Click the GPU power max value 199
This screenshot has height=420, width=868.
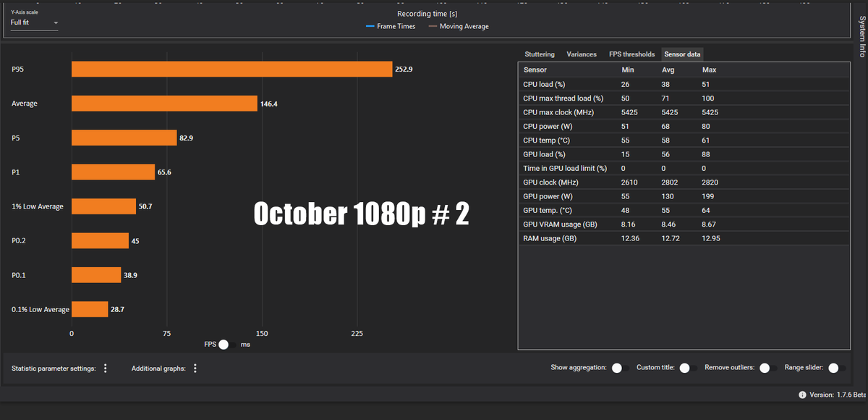coord(708,196)
